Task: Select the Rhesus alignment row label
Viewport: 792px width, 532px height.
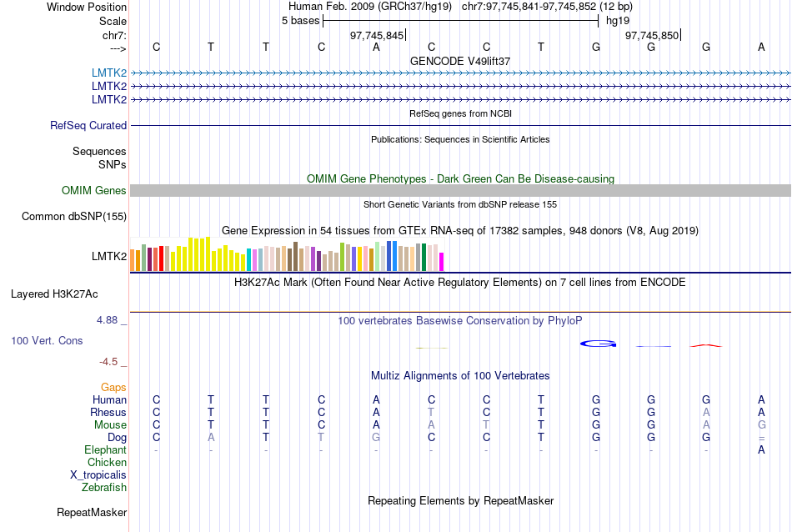Action: pos(108,412)
